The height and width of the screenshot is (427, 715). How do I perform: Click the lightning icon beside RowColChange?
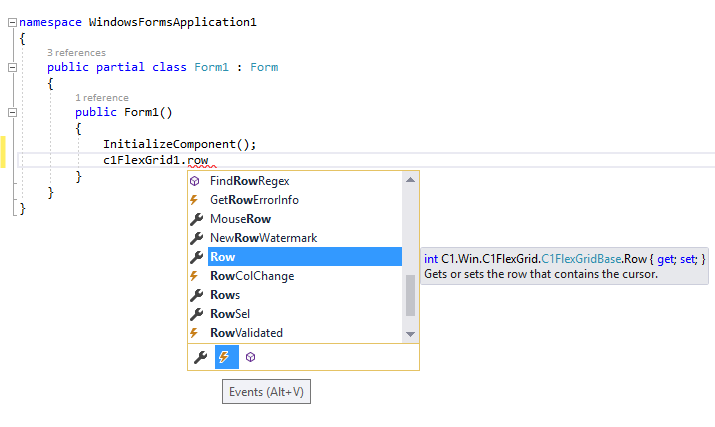194,276
